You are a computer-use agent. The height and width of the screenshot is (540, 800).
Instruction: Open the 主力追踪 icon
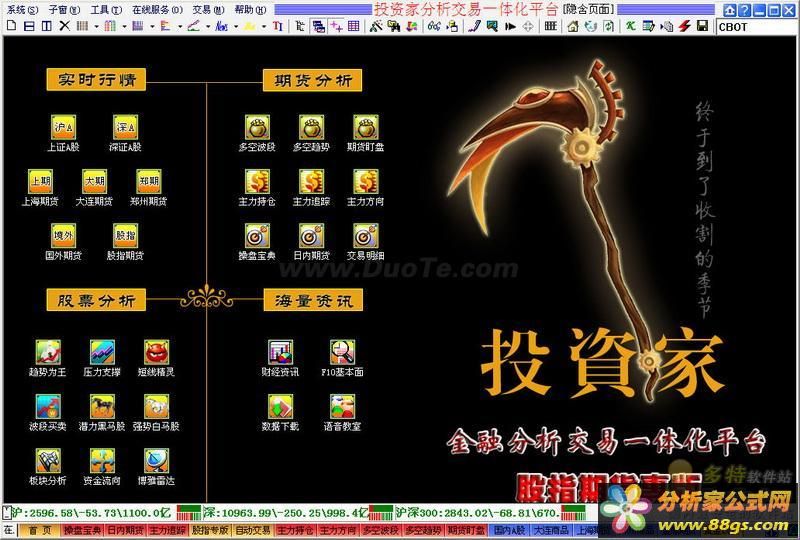pos(311,182)
